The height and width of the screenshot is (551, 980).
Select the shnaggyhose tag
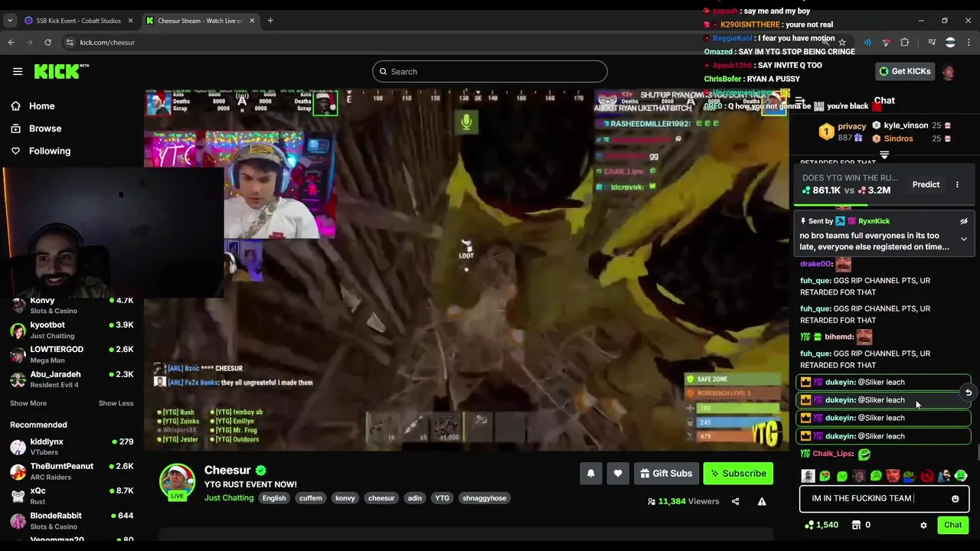[484, 498]
